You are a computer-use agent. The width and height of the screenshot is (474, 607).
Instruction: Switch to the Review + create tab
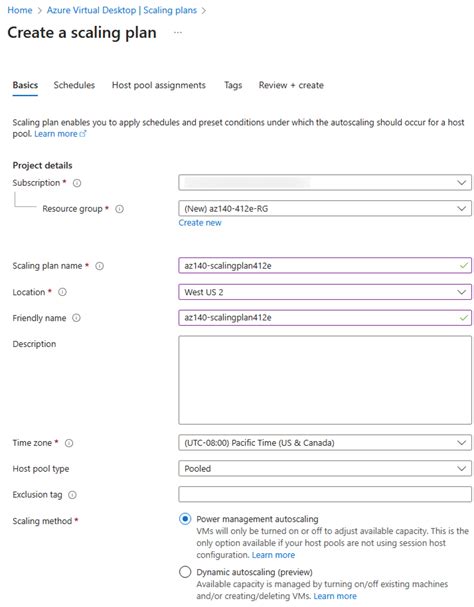click(291, 85)
